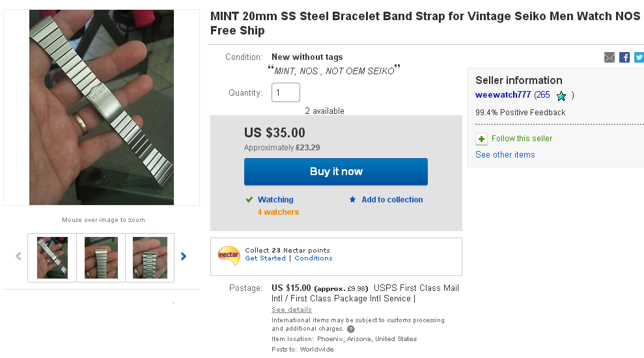
Task: Click the Nectar logo icon
Action: [x=229, y=255]
